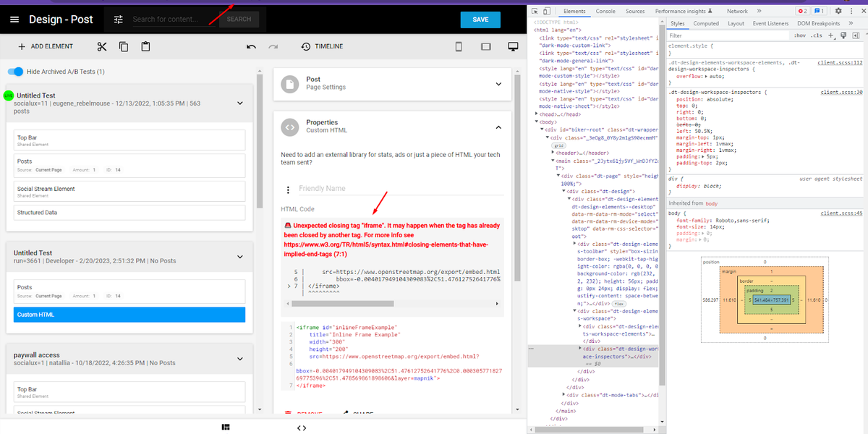Click the undo arrow

[252, 46]
